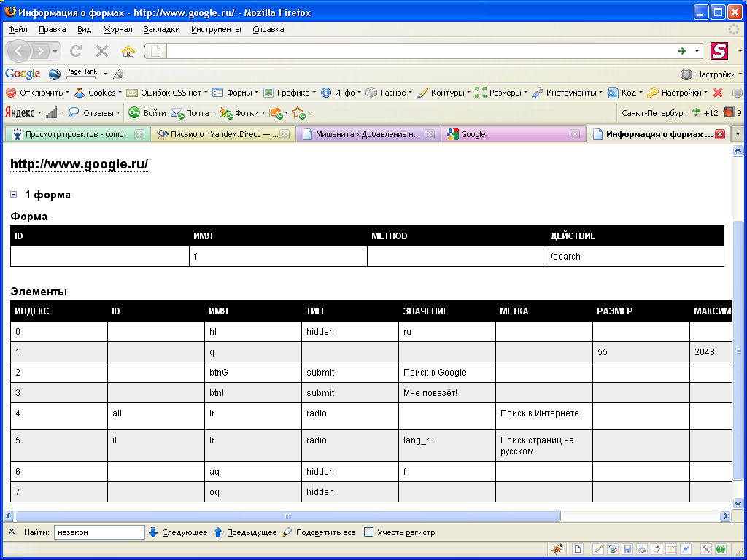747x560 pixels.
Task: Click the Yandex orange folder icon
Action: click(276, 113)
